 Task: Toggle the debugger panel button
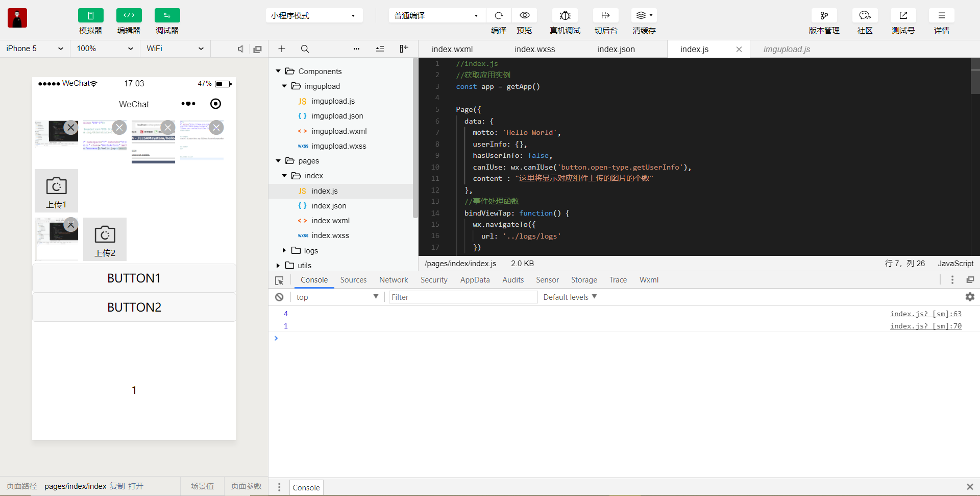167,15
